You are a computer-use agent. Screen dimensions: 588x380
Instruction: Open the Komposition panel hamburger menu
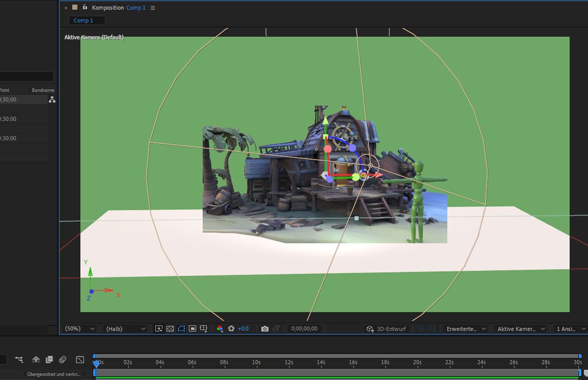152,8
